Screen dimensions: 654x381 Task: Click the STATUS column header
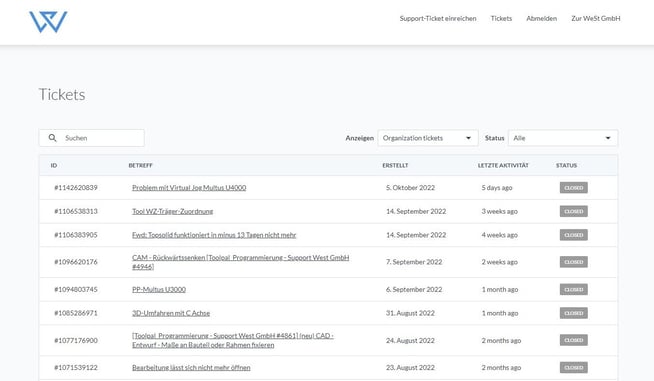tap(566, 166)
